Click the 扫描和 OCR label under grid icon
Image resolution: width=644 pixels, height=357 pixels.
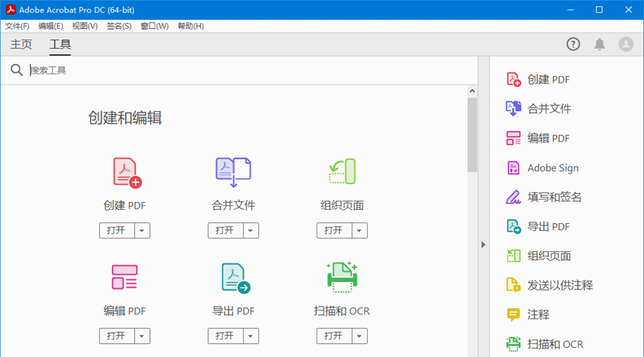tap(342, 311)
